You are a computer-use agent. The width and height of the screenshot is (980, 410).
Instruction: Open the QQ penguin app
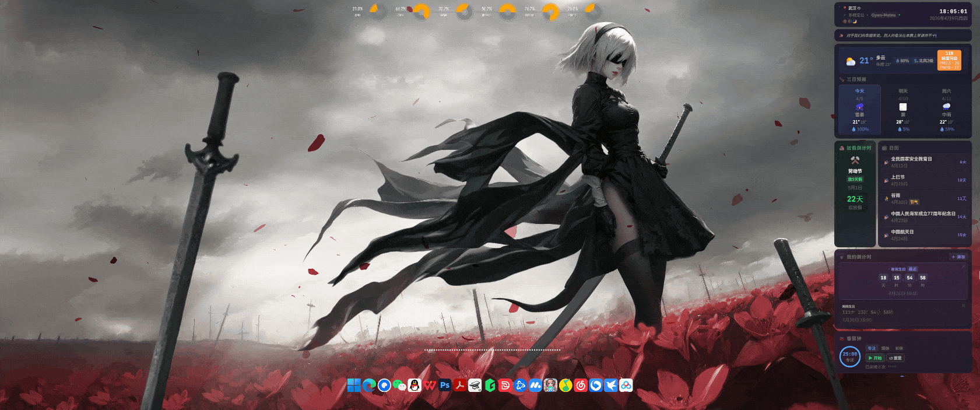[415, 386]
